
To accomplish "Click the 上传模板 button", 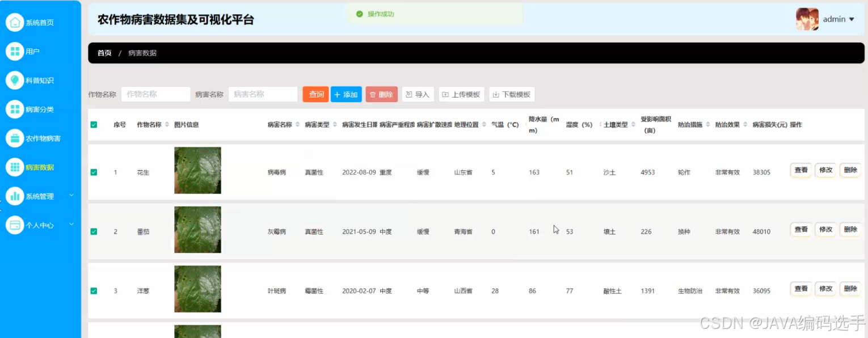I will (461, 94).
